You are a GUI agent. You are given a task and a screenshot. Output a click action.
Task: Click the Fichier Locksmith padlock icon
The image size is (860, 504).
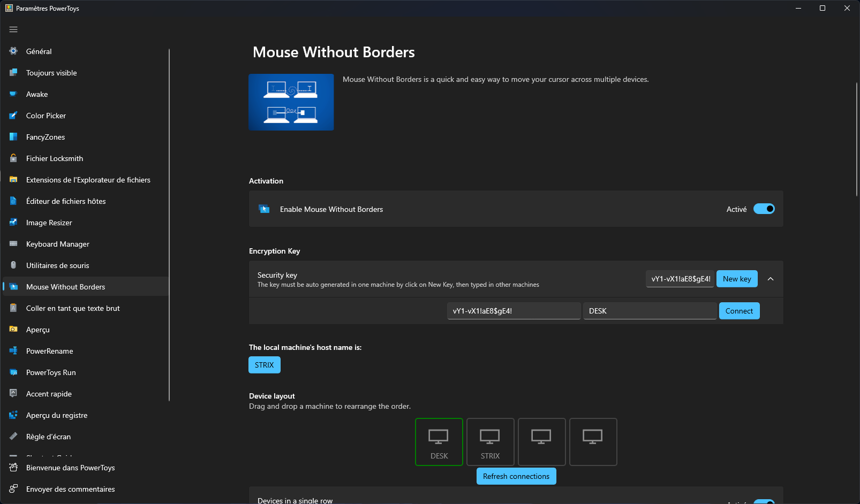point(13,158)
